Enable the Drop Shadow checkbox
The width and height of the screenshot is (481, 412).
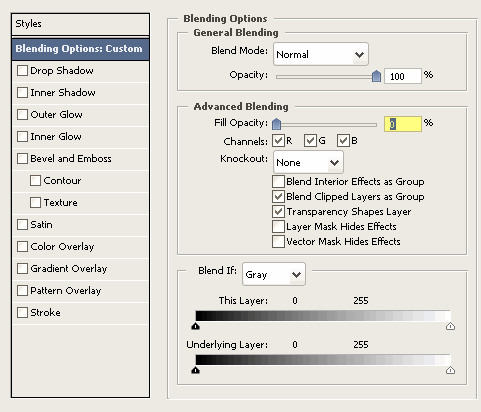(x=22, y=71)
